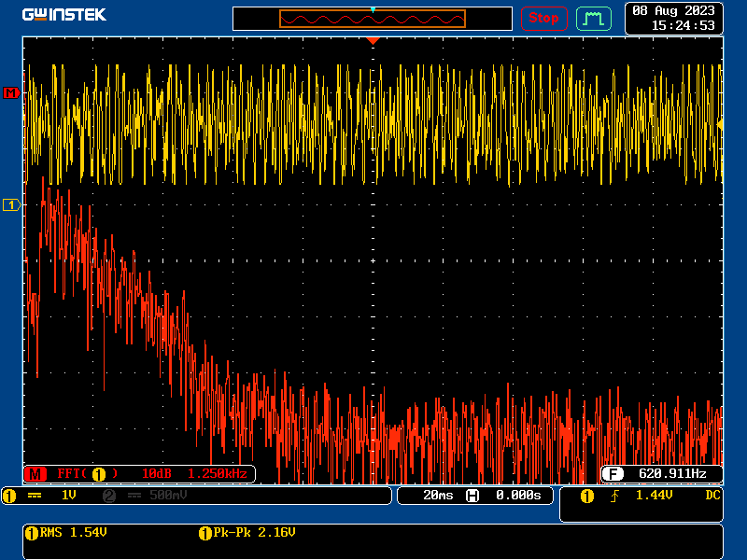Click the H horizontal position icon
Screen dimensions: 747x560
click(472, 496)
